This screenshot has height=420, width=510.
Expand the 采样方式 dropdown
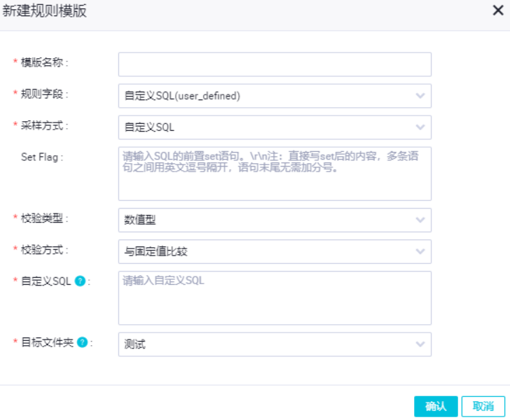(275, 127)
